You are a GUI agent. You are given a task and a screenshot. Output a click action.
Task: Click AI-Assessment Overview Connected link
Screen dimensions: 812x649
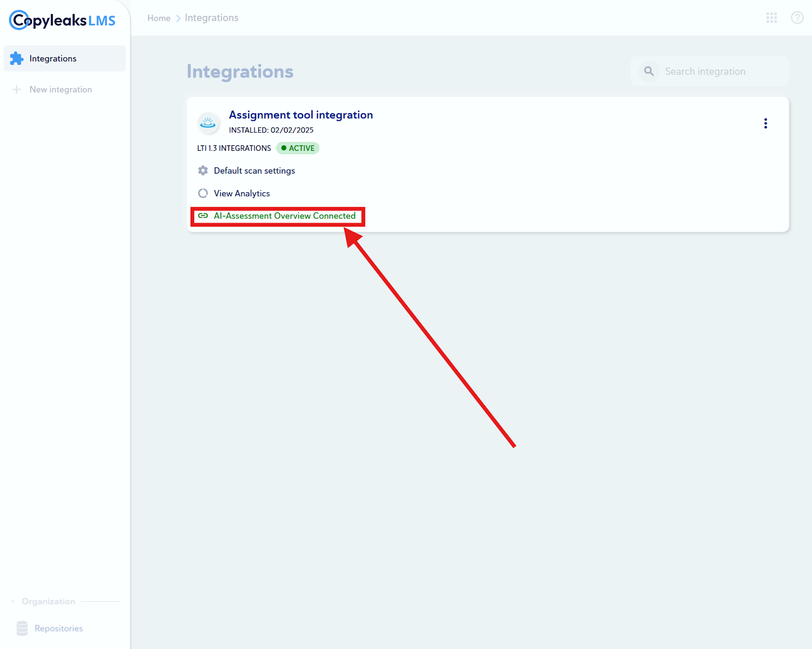tap(285, 216)
